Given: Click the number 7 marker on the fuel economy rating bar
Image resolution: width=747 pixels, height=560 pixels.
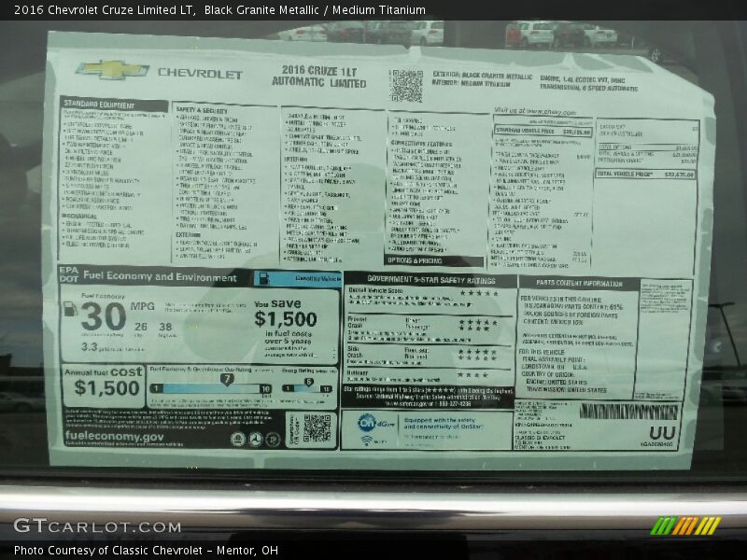Looking at the screenshot, I should (227, 380).
